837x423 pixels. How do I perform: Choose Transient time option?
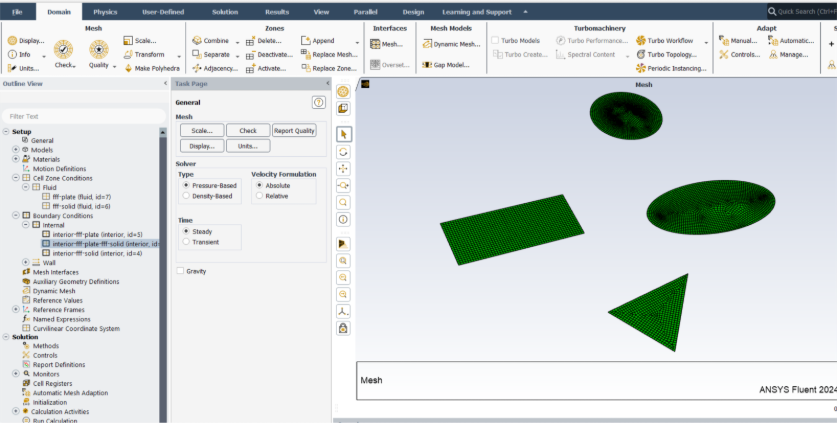[x=185, y=242]
